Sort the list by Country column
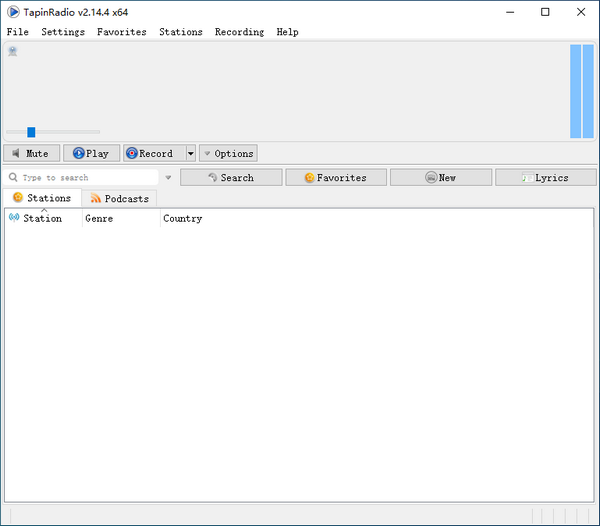Image resolution: width=600 pixels, height=526 pixels. 182,218
